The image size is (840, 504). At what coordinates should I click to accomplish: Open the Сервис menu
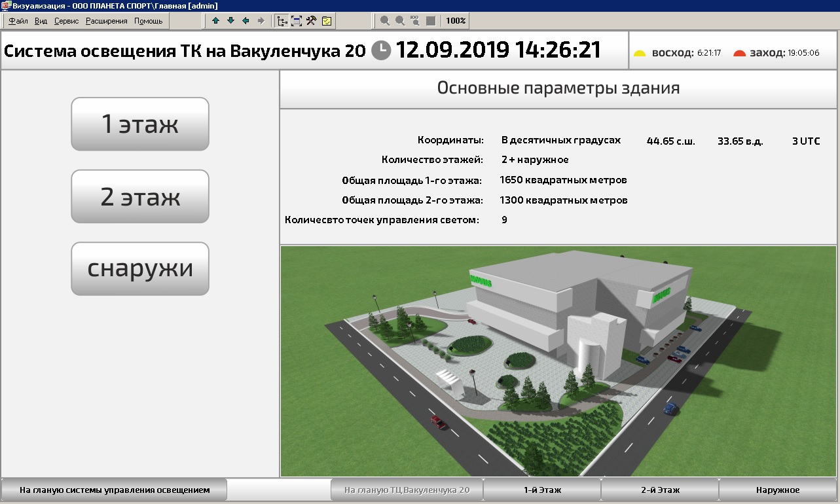pos(67,21)
